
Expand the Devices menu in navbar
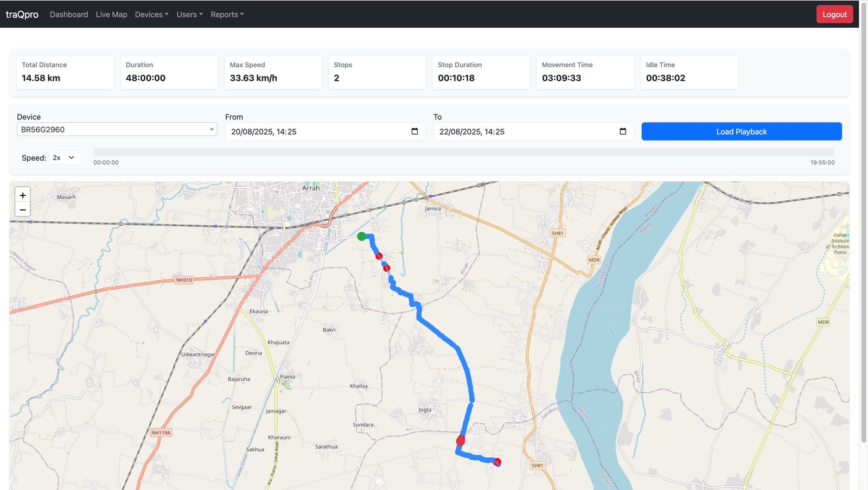coord(151,15)
